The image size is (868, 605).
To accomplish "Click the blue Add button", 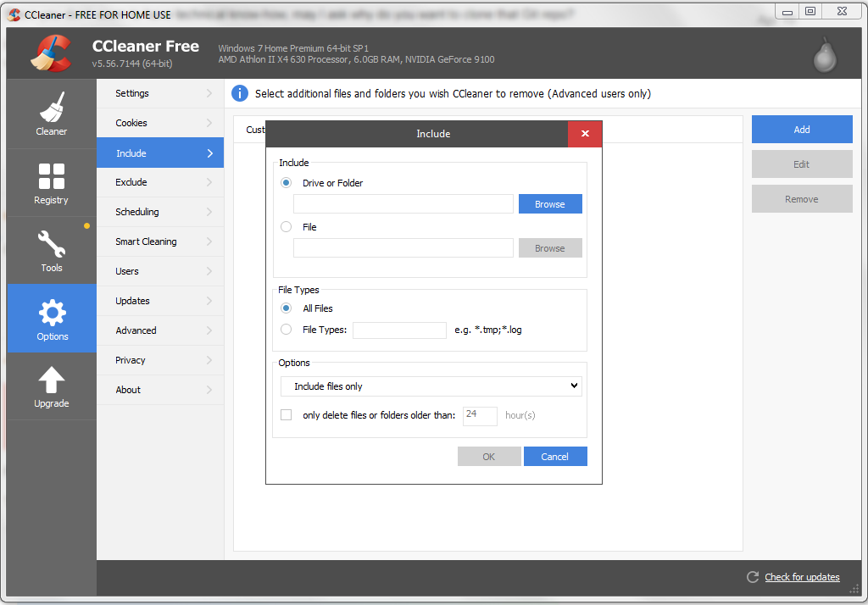I will point(802,129).
